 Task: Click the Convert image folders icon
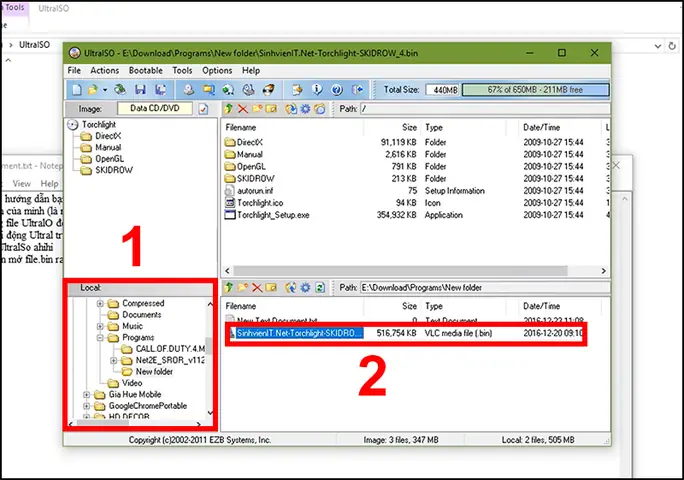[209, 90]
